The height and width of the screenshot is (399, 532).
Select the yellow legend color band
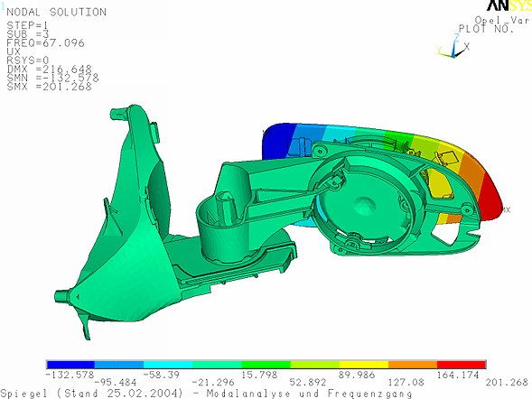click(364, 365)
